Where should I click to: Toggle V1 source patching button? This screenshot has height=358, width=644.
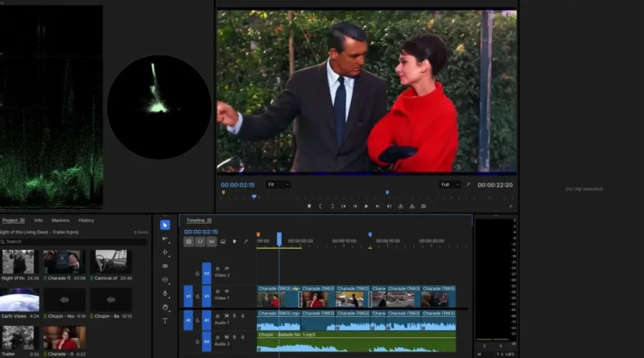coord(188,296)
